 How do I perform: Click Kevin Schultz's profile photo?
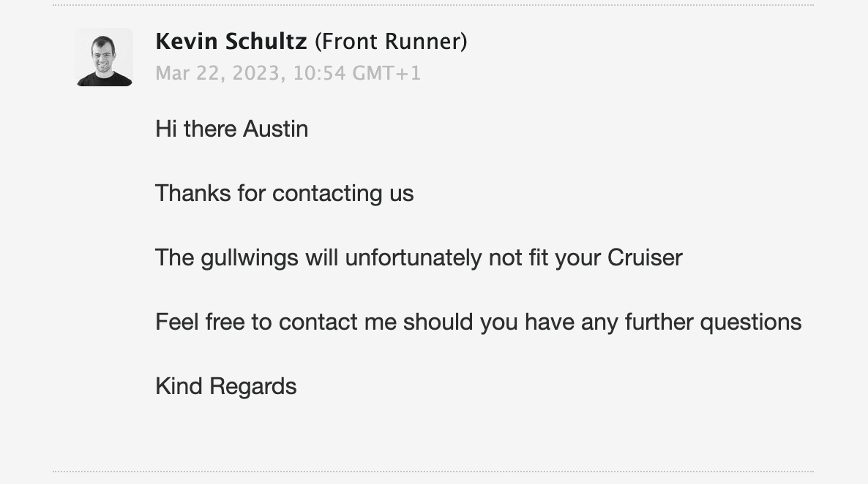click(x=104, y=57)
